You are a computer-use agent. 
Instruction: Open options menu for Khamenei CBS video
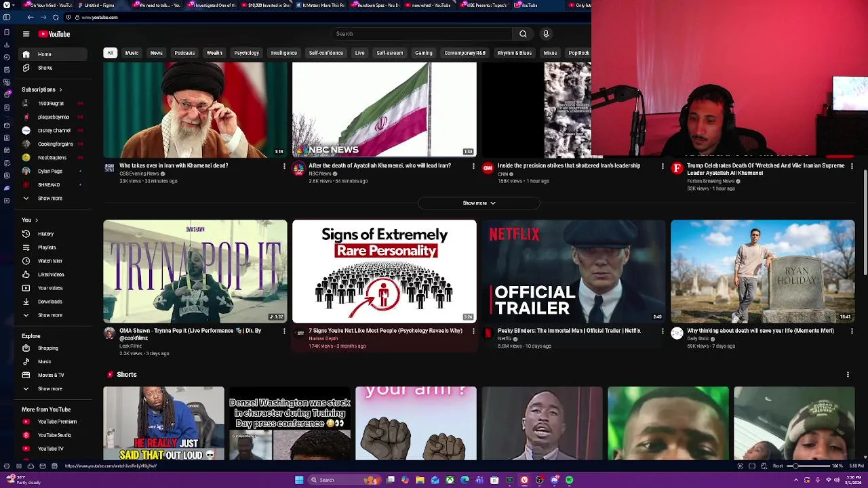pos(284,165)
